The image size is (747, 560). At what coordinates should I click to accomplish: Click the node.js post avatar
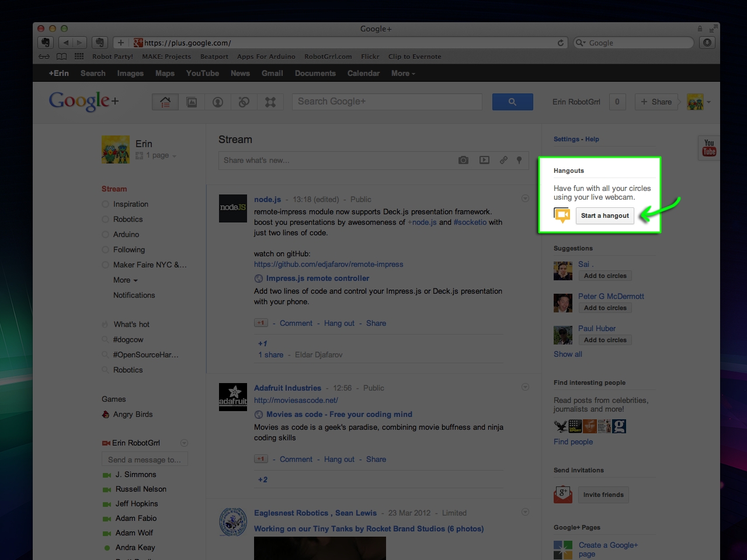pyautogui.click(x=233, y=208)
